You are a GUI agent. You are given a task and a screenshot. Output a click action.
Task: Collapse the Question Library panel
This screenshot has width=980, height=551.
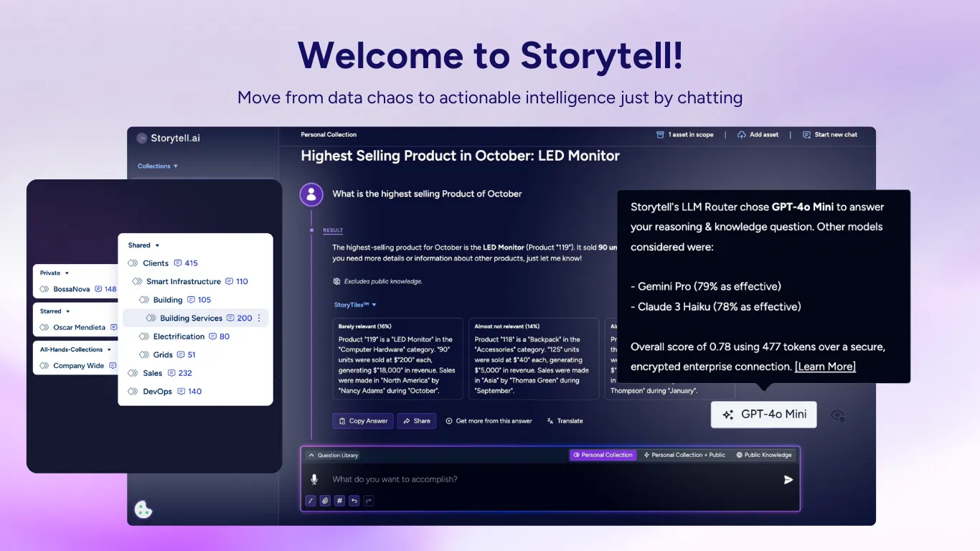pos(311,454)
